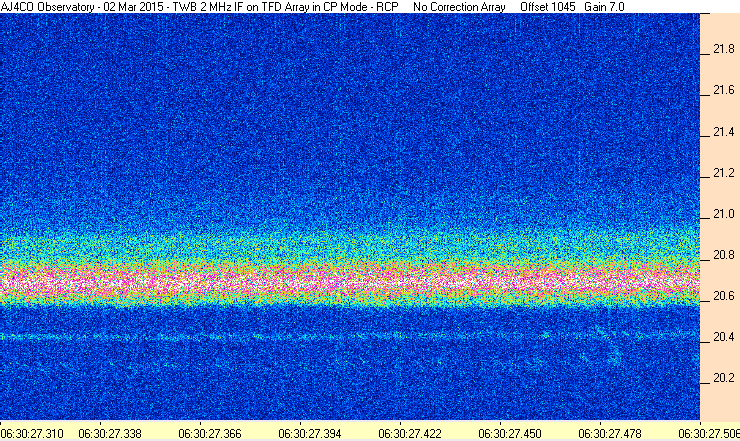Click the 'Offset 1045' header text
Image resolution: width=740 pixels, height=441 pixels.
coord(548,7)
